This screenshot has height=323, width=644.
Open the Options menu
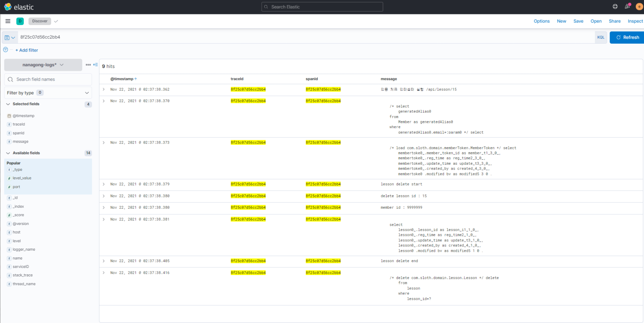(542, 21)
